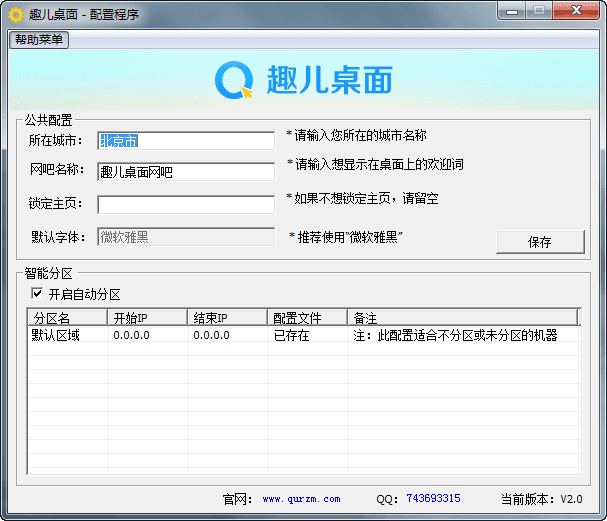Click the 网吧名称 text field

(x=186, y=172)
